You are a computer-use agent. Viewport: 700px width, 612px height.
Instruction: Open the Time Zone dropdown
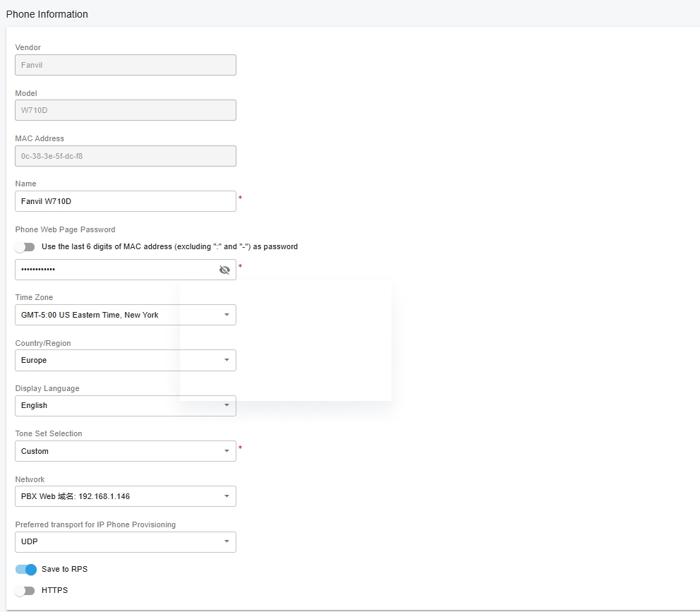[125, 315]
